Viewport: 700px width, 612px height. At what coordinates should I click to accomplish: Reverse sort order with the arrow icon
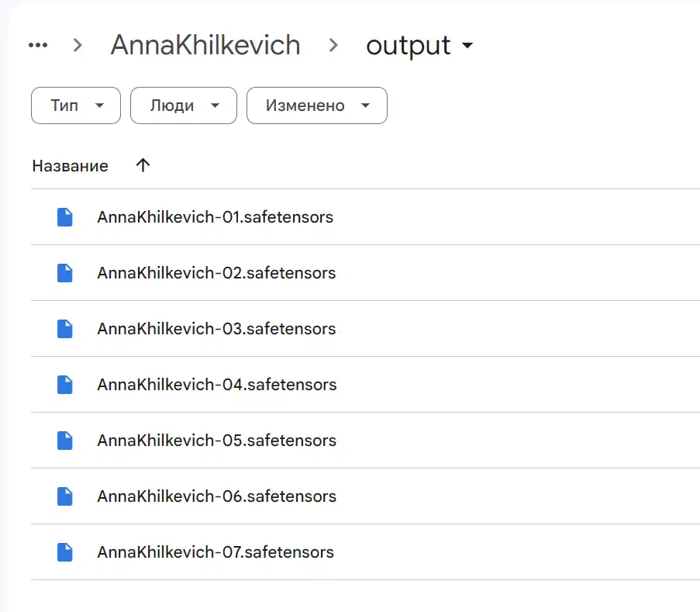pyautogui.click(x=143, y=165)
